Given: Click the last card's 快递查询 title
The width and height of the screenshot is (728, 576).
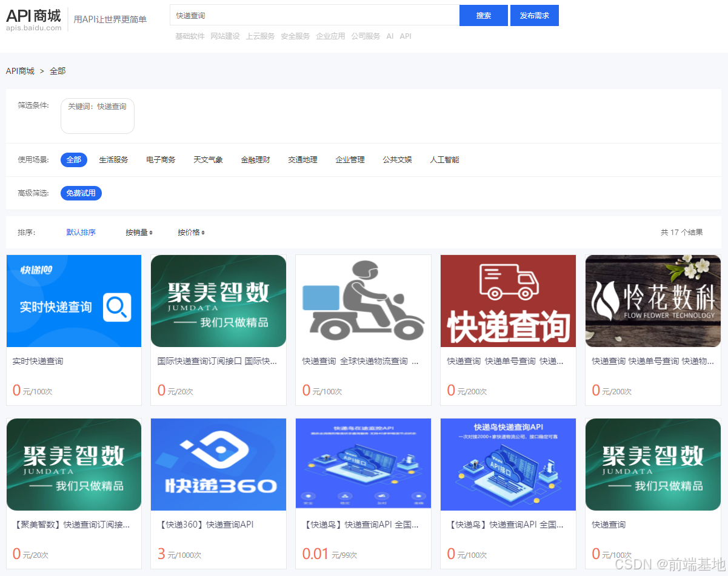Looking at the screenshot, I should (609, 525).
